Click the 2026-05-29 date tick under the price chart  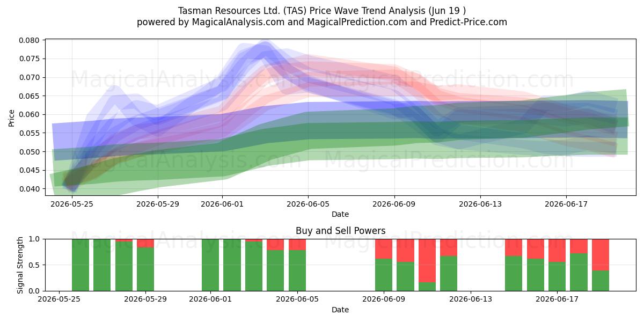(158, 204)
